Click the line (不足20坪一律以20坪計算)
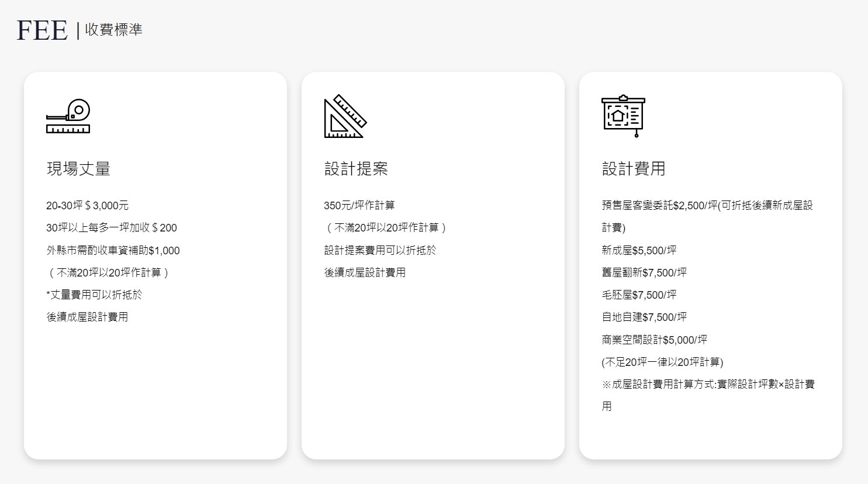 pos(662,362)
